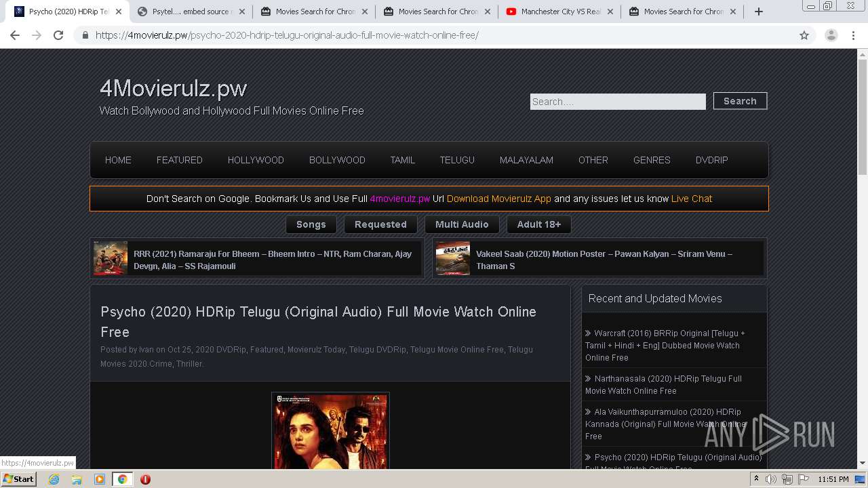The height and width of the screenshot is (488, 868).
Task: Open a new browser tab
Action: pos(759,12)
